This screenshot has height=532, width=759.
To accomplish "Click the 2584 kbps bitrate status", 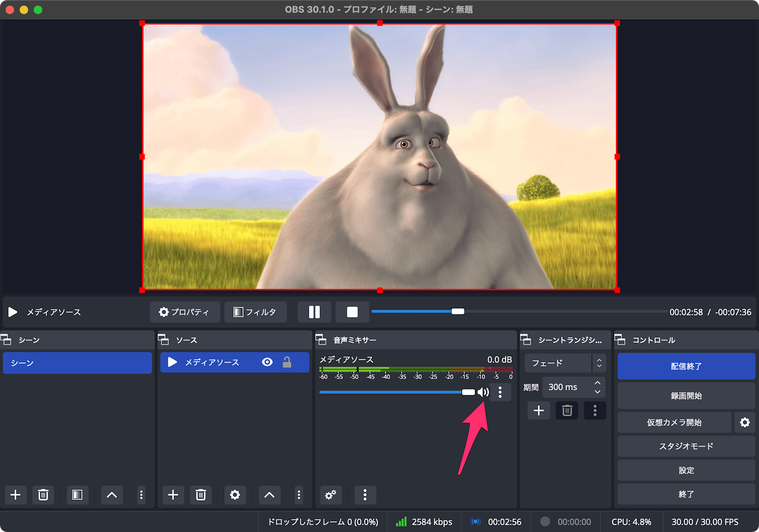I will (x=432, y=522).
